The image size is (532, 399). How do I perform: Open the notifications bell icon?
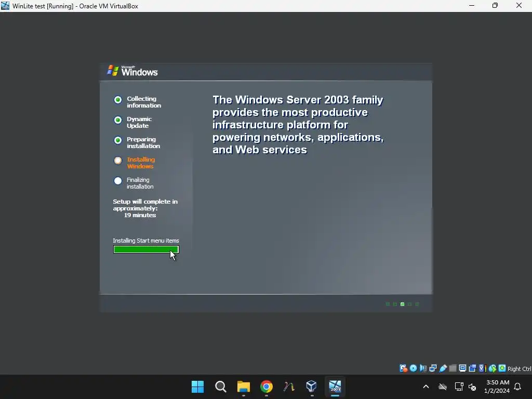[x=518, y=387]
